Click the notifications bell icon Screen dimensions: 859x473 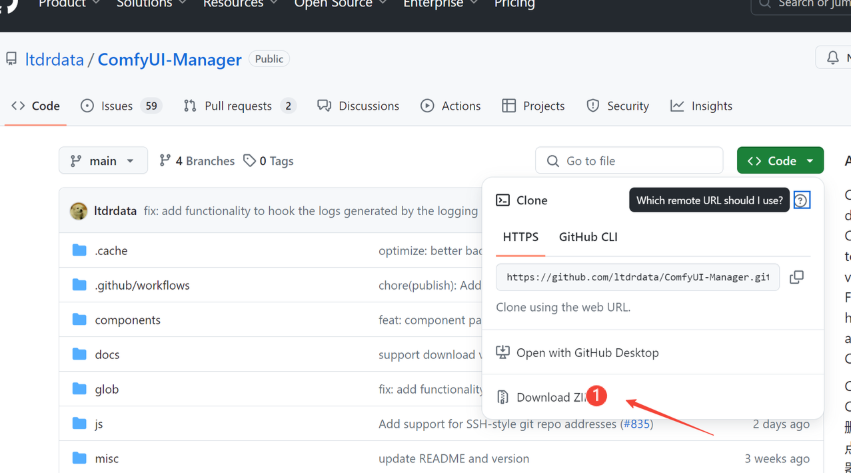click(833, 58)
